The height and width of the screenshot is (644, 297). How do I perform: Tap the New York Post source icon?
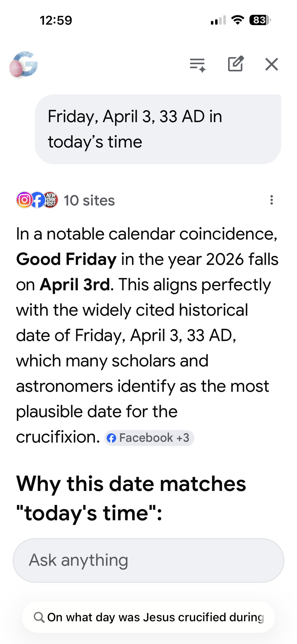point(50,200)
